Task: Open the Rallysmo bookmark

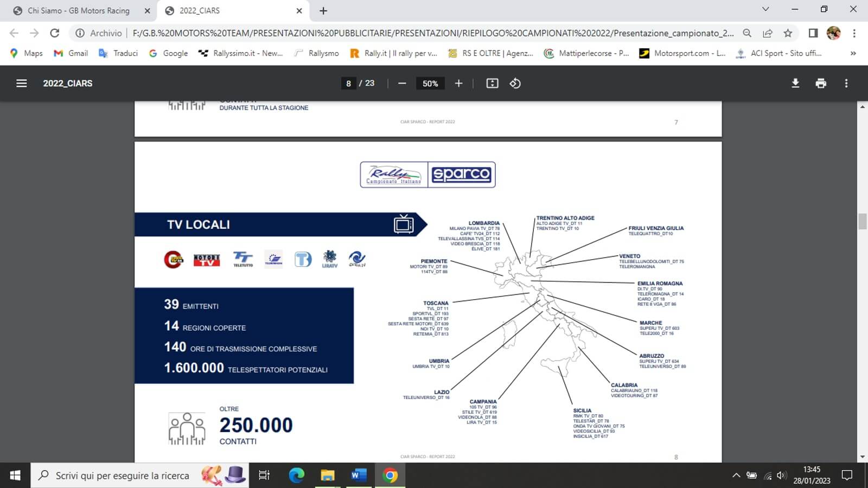Action: (317, 53)
